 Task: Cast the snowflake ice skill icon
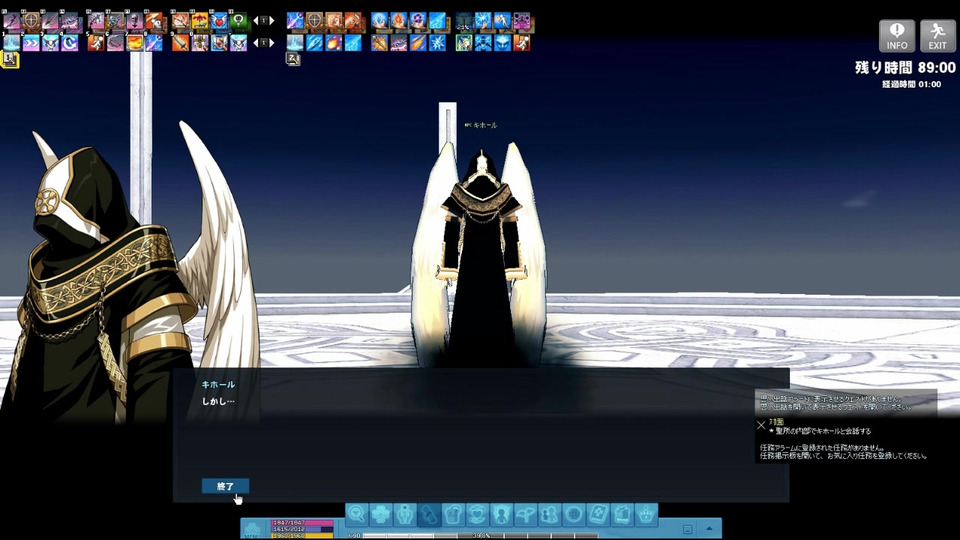click(x=437, y=42)
